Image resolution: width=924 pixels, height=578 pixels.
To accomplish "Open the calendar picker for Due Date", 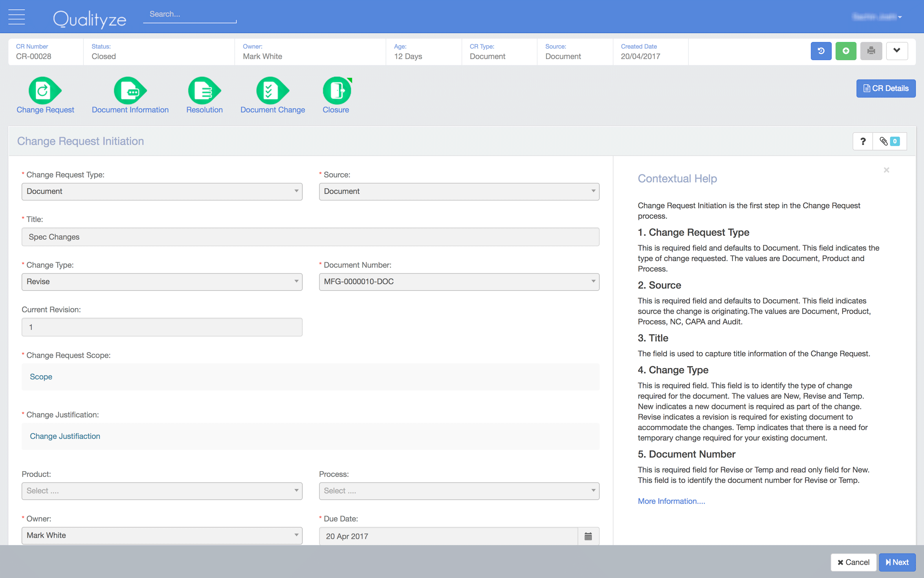I will coord(588,536).
